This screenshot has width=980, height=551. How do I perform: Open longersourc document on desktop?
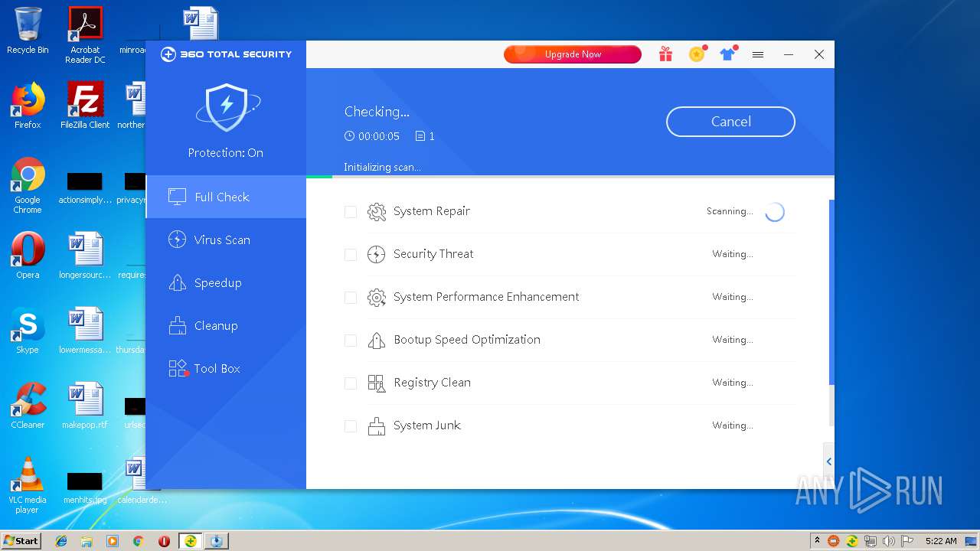(x=85, y=255)
